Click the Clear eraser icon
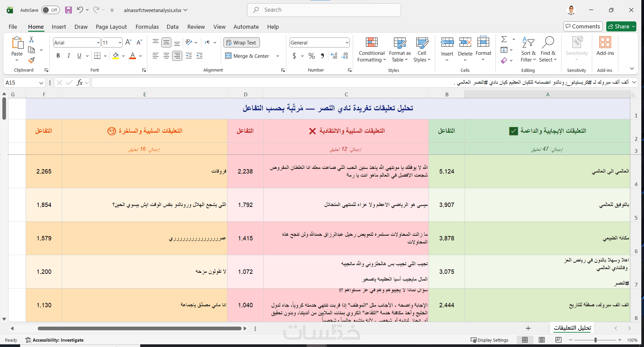Image resolution: width=644 pixels, height=347 pixels. (504, 61)
